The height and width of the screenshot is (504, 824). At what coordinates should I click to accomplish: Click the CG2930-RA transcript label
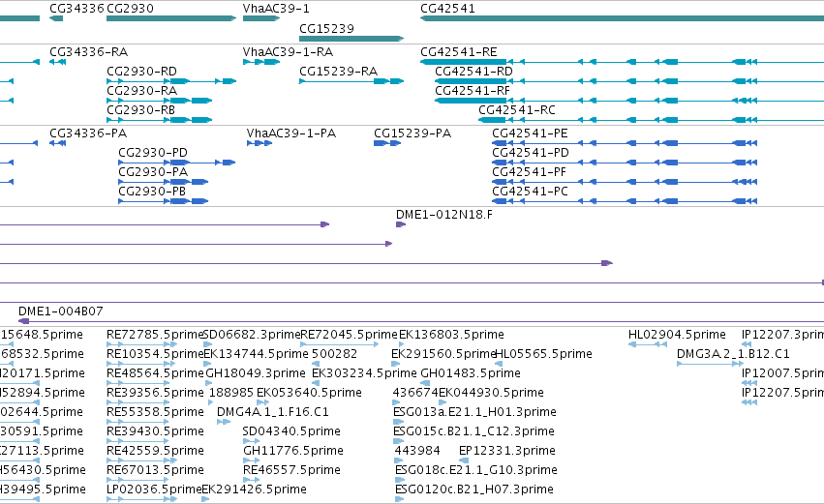click(x=142, y=90)
